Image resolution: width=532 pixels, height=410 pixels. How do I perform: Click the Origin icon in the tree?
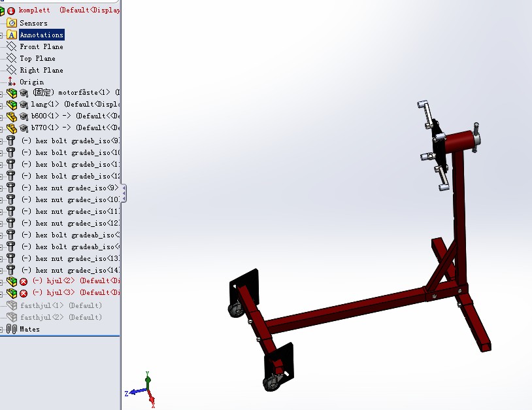[x=12, y=82]
